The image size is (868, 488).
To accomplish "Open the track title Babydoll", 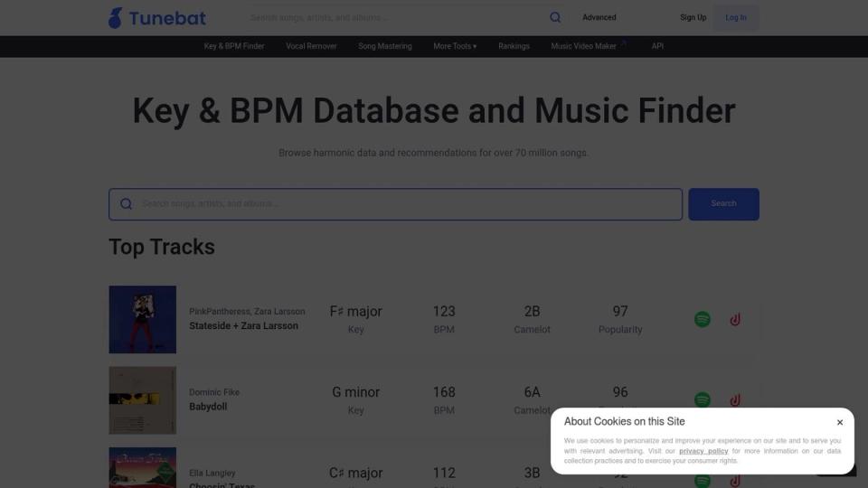I will [208, 407].
